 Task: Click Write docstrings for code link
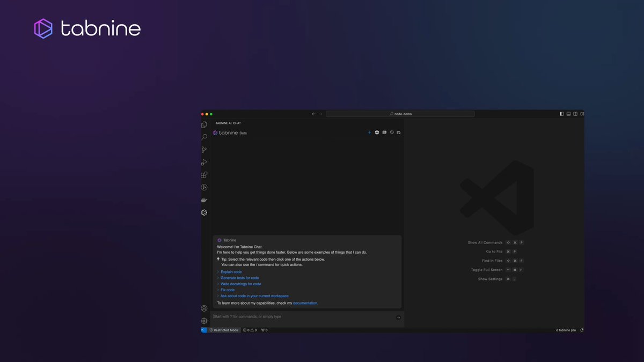click(241, 284)
